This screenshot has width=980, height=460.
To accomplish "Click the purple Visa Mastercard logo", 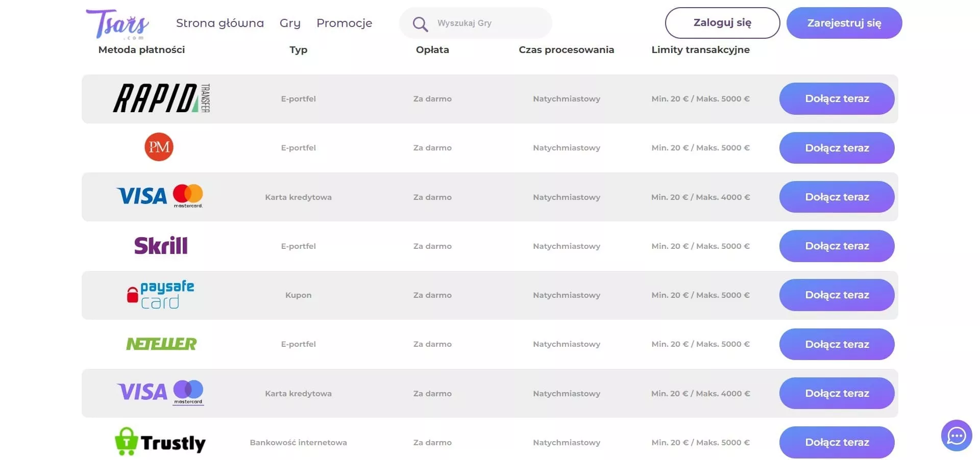I will click(160, 392).
